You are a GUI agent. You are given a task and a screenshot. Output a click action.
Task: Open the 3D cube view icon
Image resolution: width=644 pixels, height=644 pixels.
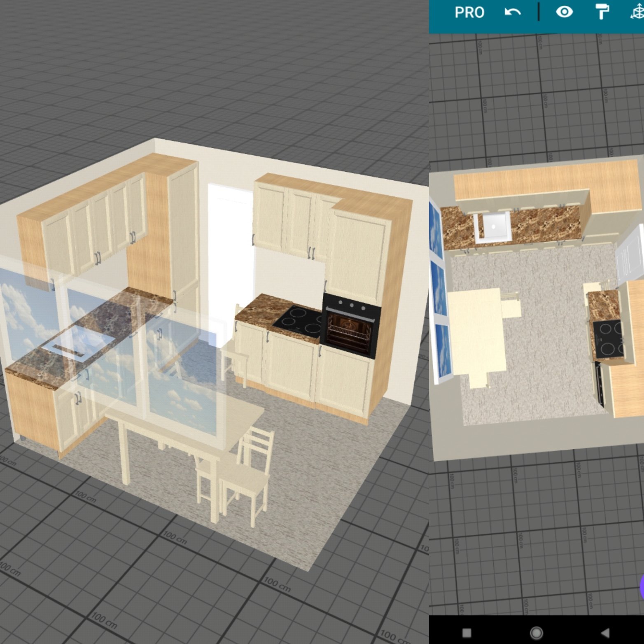click(x=637, y=12)
